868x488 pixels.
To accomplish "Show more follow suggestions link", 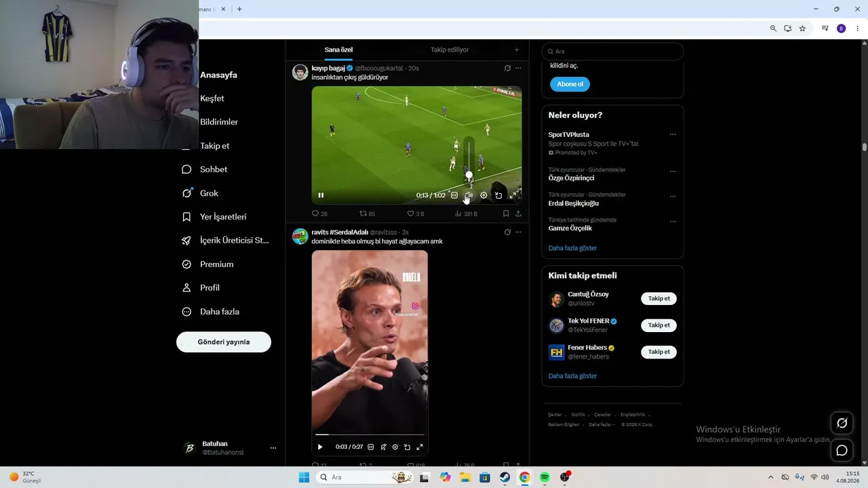I will 573,376.
